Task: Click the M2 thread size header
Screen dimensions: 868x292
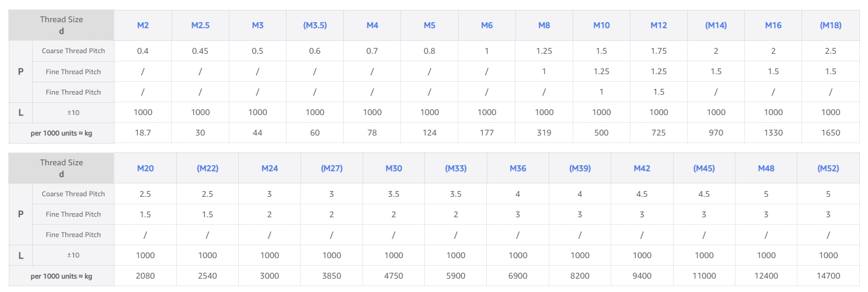Action: coord(143,25)
